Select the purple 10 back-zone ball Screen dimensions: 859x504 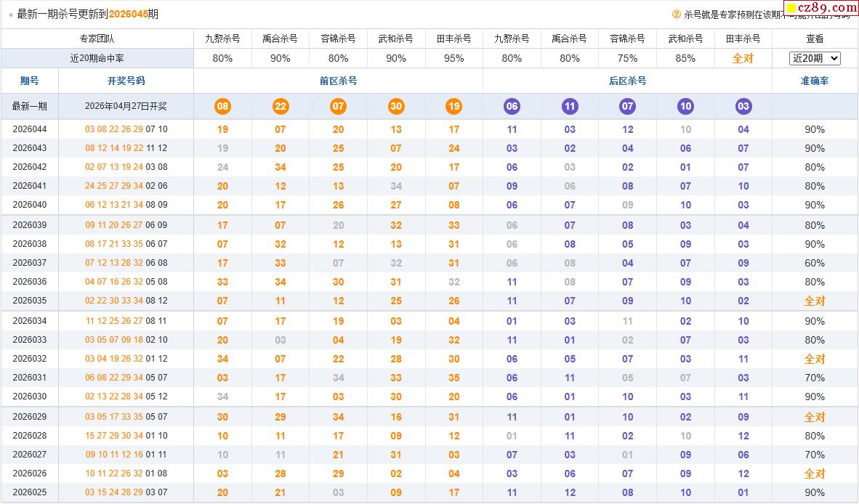685,107
